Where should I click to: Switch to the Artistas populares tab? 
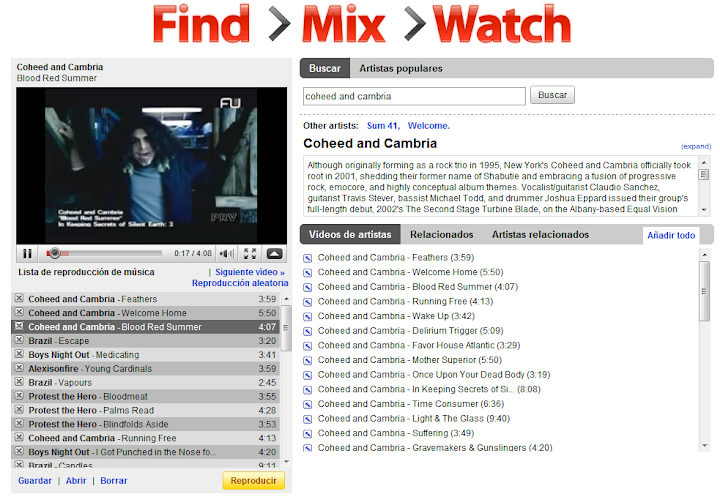point(401,68)
